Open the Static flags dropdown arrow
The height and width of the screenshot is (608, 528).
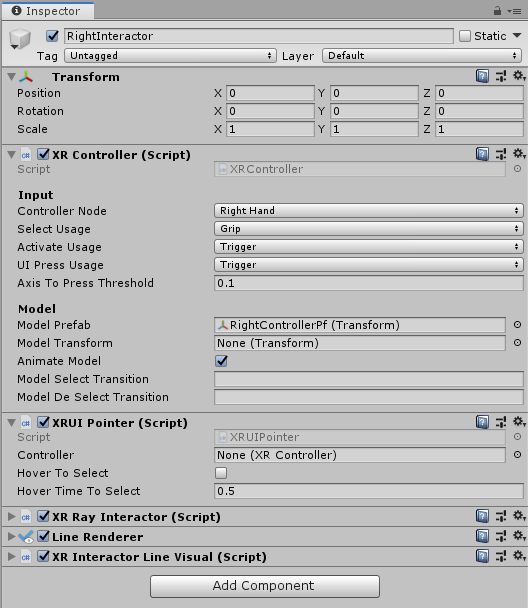[x=517, y=36]
